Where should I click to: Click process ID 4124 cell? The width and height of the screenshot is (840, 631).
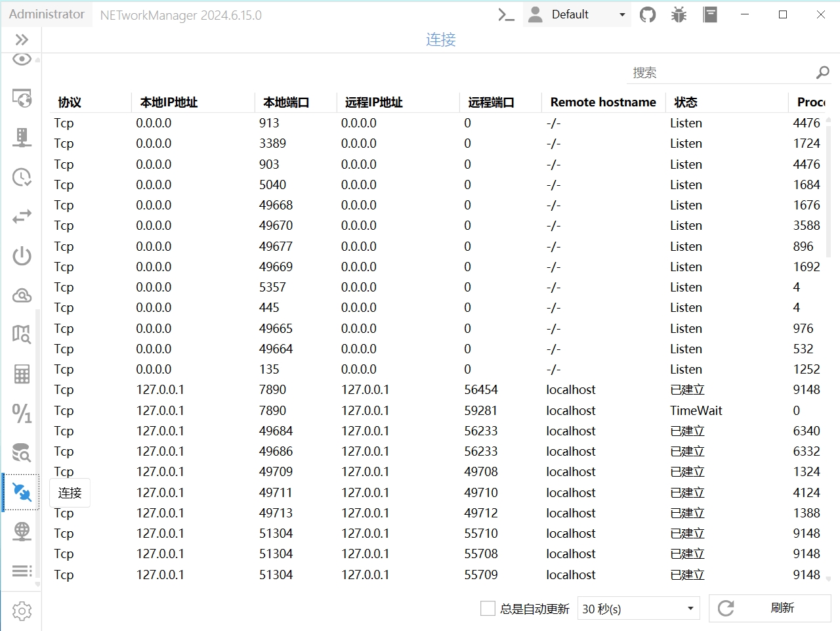point(807,492)
